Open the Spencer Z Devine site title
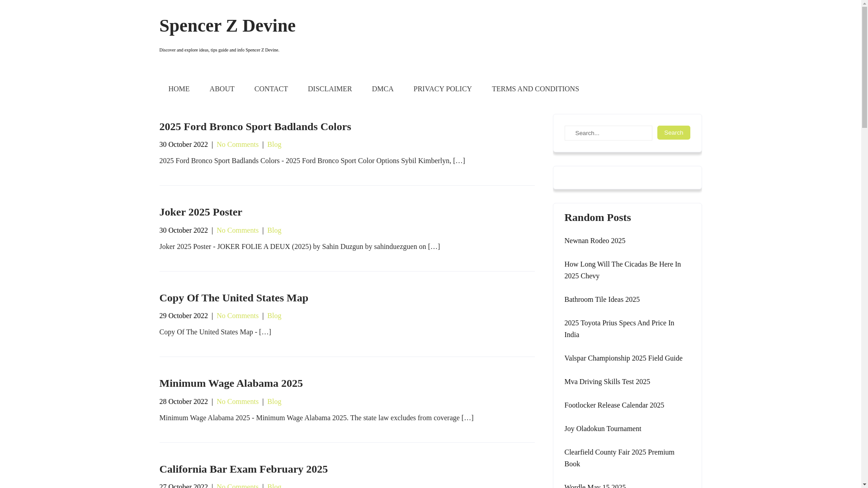 pyautogui.click(x=227, y=26)
